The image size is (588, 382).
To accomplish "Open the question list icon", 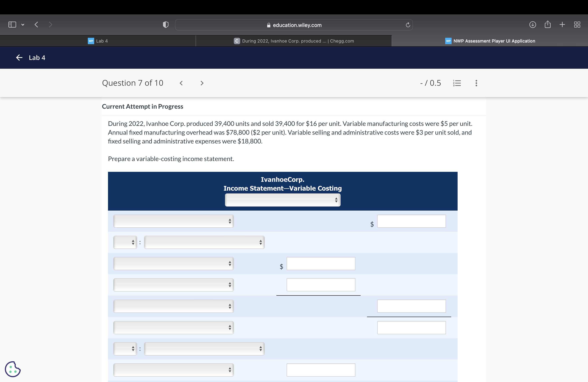I will 457,83.
